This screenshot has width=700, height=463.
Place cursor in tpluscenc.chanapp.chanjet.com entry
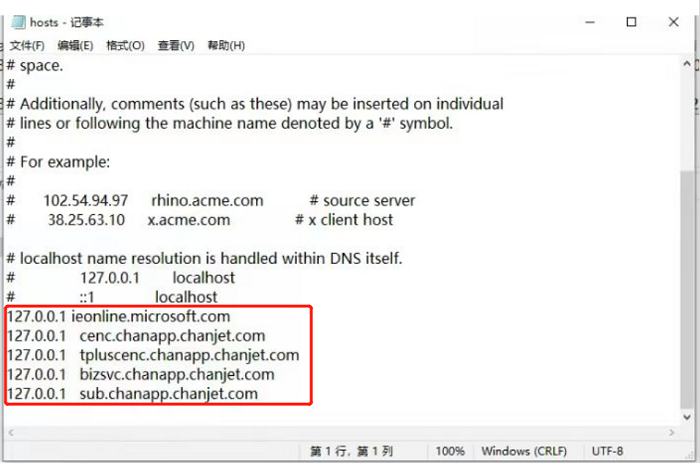[189, 355]
